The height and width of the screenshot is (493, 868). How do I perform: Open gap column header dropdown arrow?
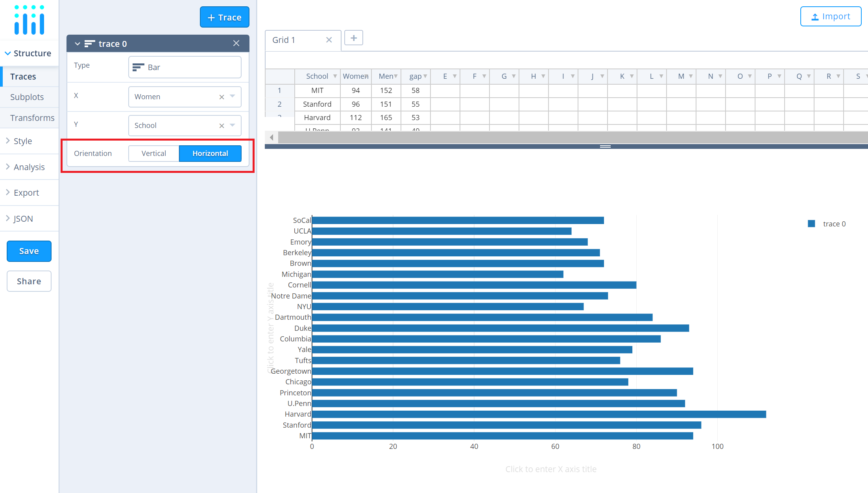point(425,76)
